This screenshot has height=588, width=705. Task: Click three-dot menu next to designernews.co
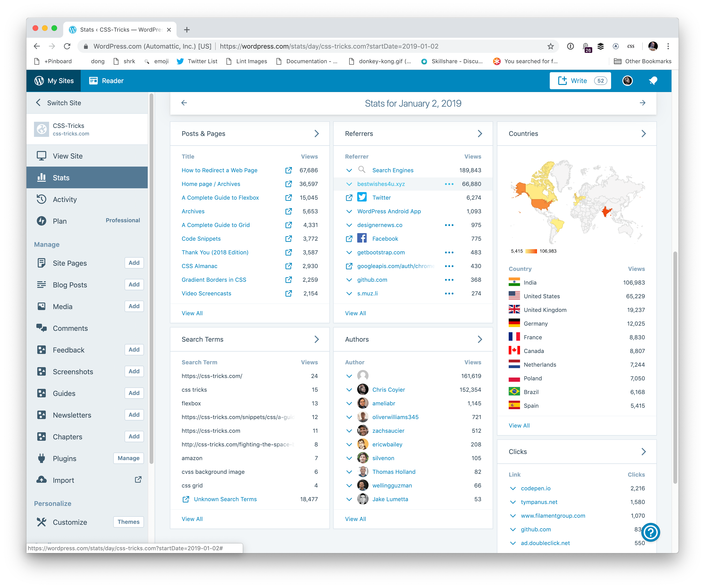click(449, 225)
